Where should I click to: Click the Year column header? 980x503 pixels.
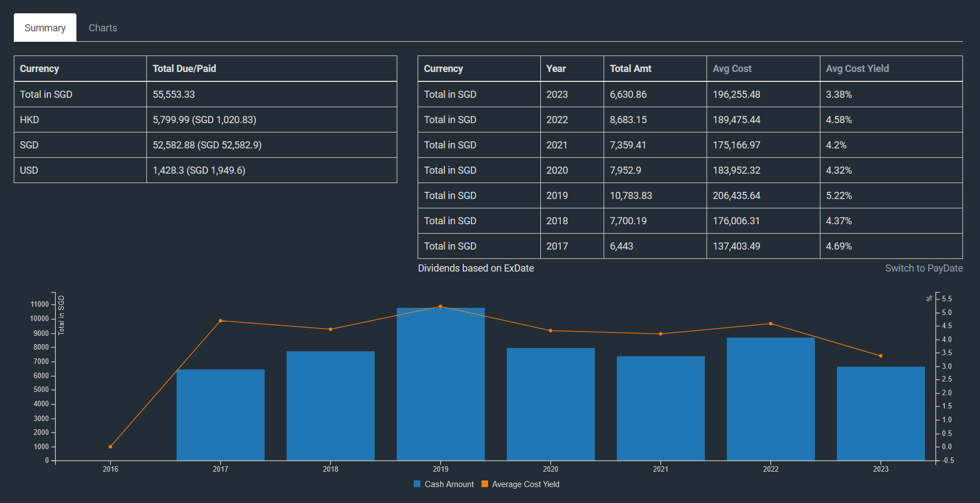click(556, 69)
